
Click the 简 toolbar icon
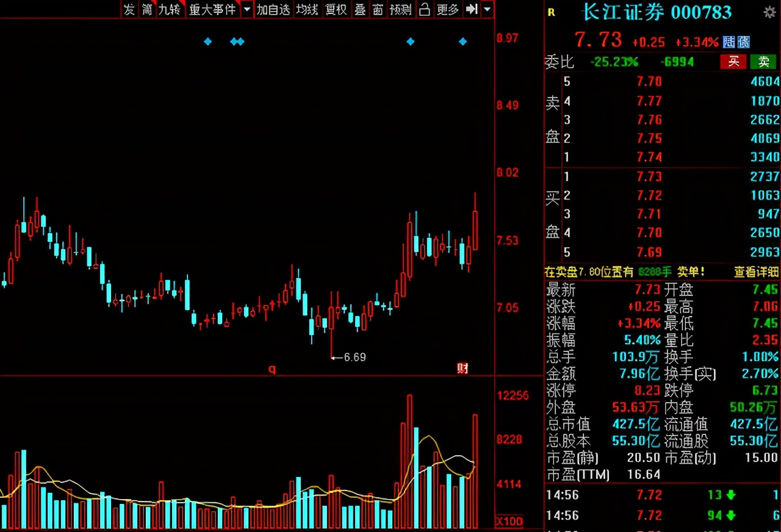147,10
